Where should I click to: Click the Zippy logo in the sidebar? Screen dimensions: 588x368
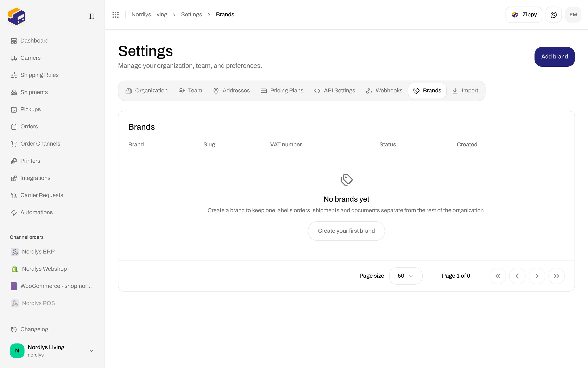click(x=16, y=16)
